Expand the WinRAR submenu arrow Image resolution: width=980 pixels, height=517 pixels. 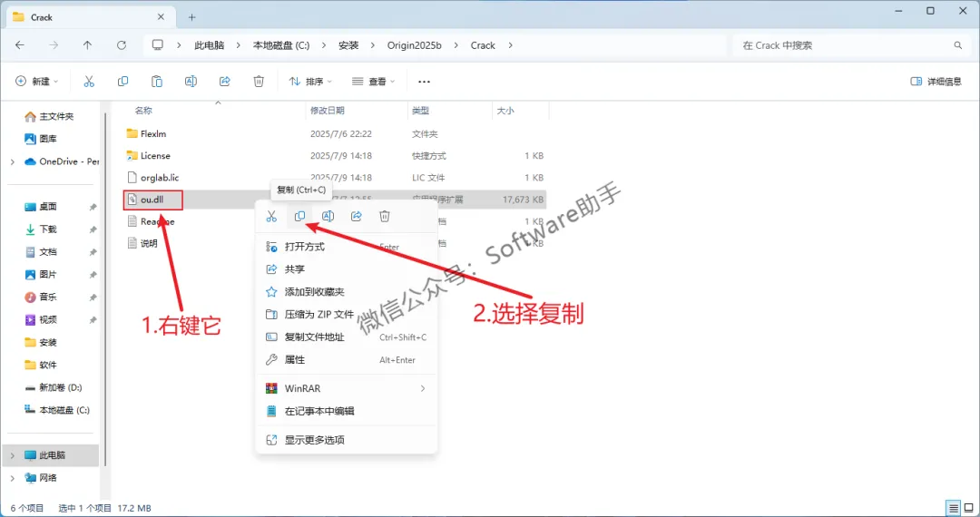coord(423,388)
